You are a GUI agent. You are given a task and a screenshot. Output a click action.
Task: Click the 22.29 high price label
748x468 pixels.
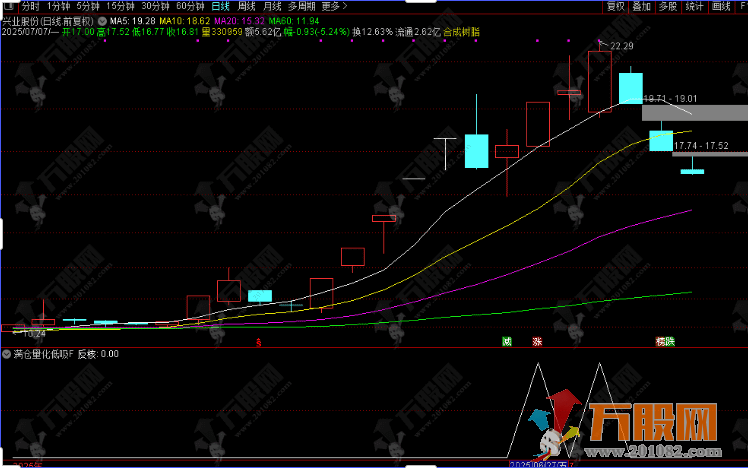coord(622,46)
